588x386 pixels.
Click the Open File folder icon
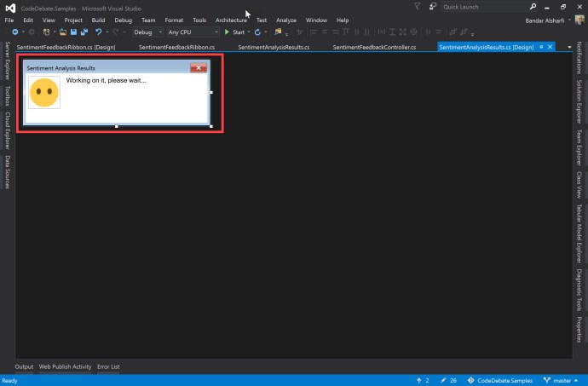tap(61, 32)
